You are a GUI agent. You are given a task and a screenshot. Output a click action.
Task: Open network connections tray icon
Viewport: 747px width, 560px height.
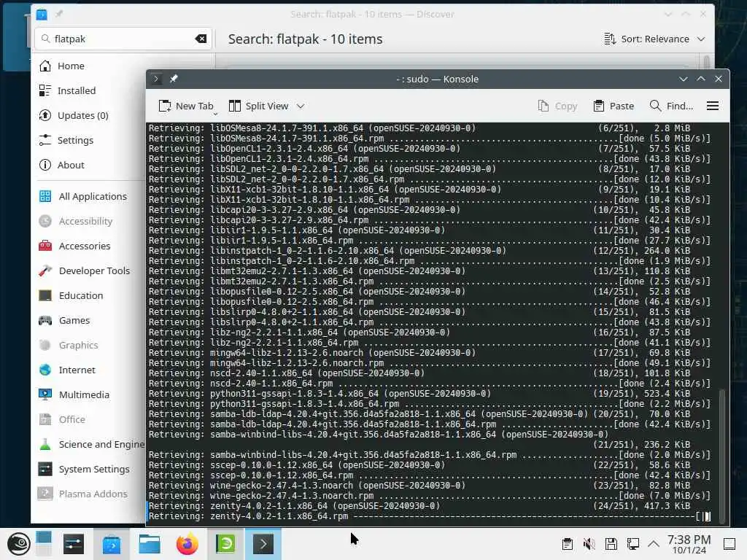pos(633,544)
